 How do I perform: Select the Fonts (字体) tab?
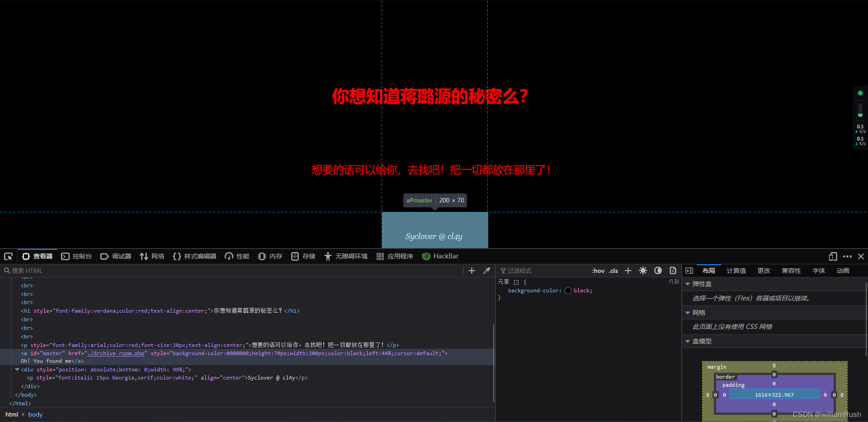(x=819, y=271)
